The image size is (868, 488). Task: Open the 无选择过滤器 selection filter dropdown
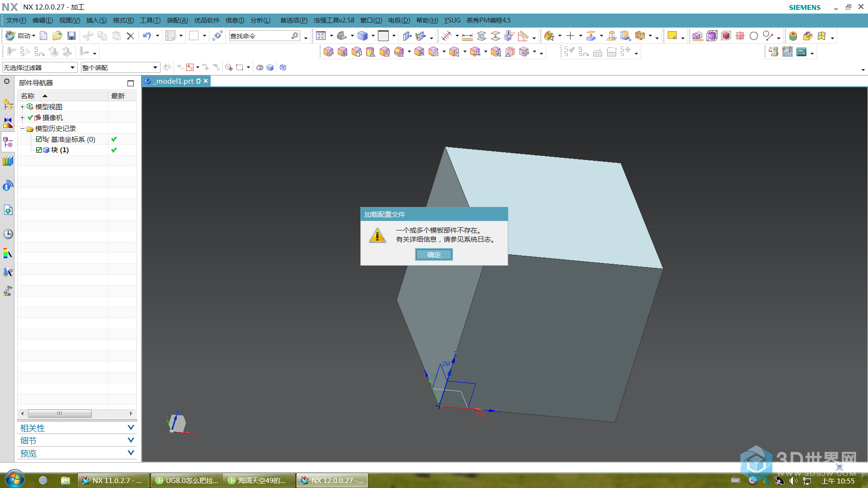point(39,67)
